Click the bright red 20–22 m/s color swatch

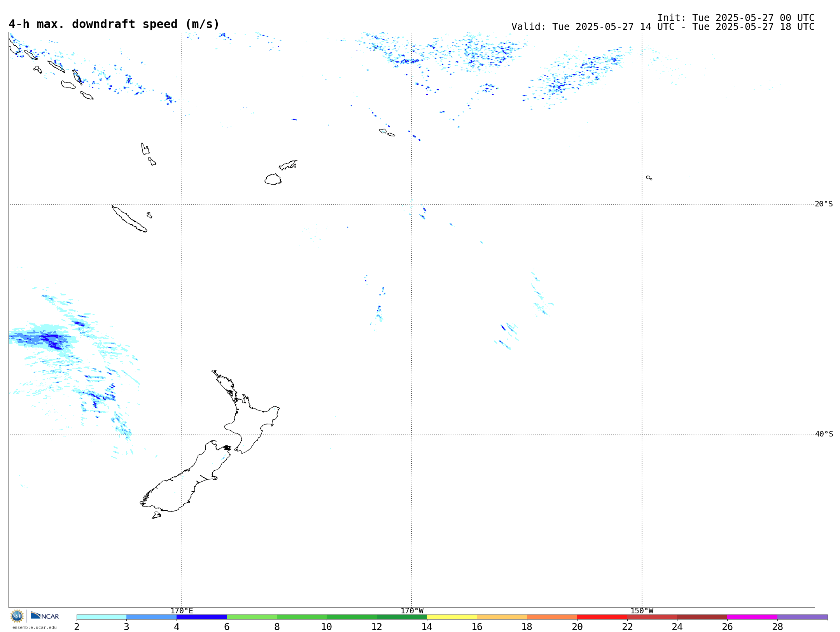tap(602, 617)
